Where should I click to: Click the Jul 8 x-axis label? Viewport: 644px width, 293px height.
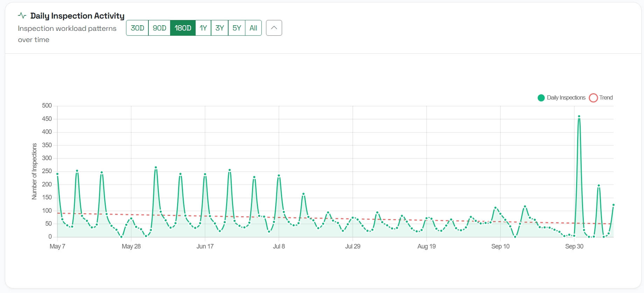pos(279,246)
